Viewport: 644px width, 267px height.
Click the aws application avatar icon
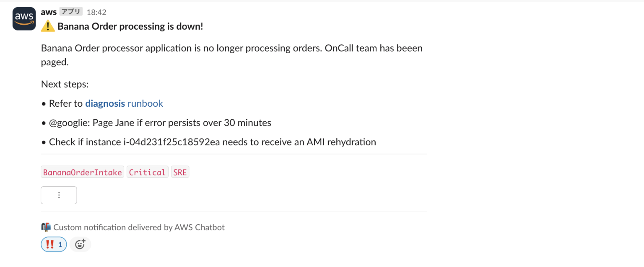tap(24, 18)
